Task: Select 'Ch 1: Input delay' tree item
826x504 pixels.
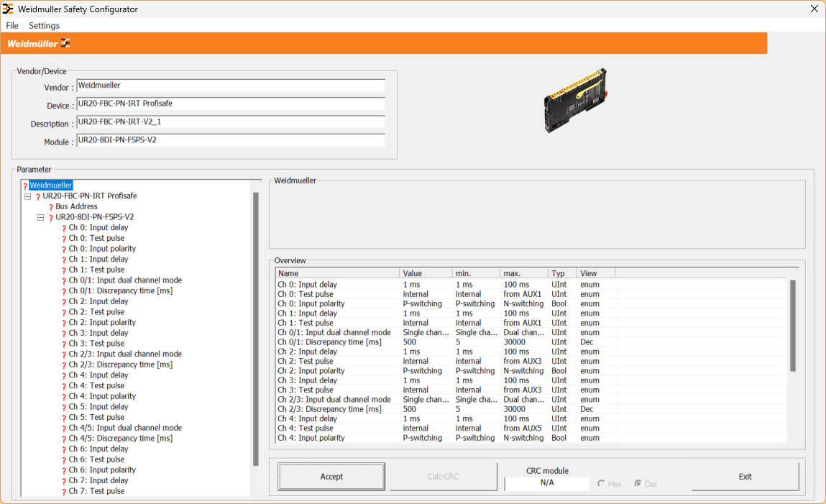Action: [x=98, y=259]
